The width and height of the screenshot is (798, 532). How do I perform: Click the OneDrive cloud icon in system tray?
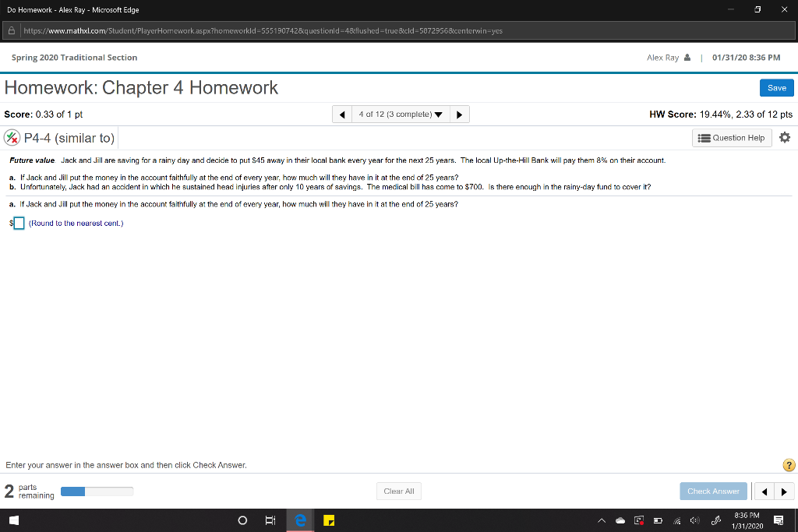point(620,520)
